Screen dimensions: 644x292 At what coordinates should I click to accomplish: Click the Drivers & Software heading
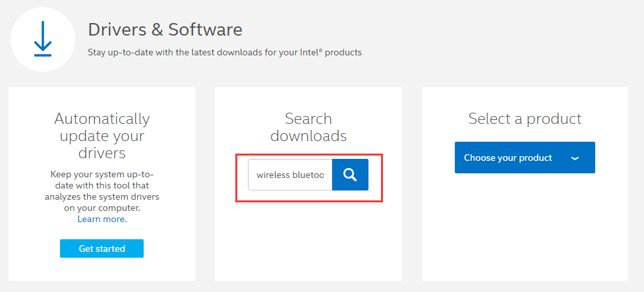coord(165,30)
